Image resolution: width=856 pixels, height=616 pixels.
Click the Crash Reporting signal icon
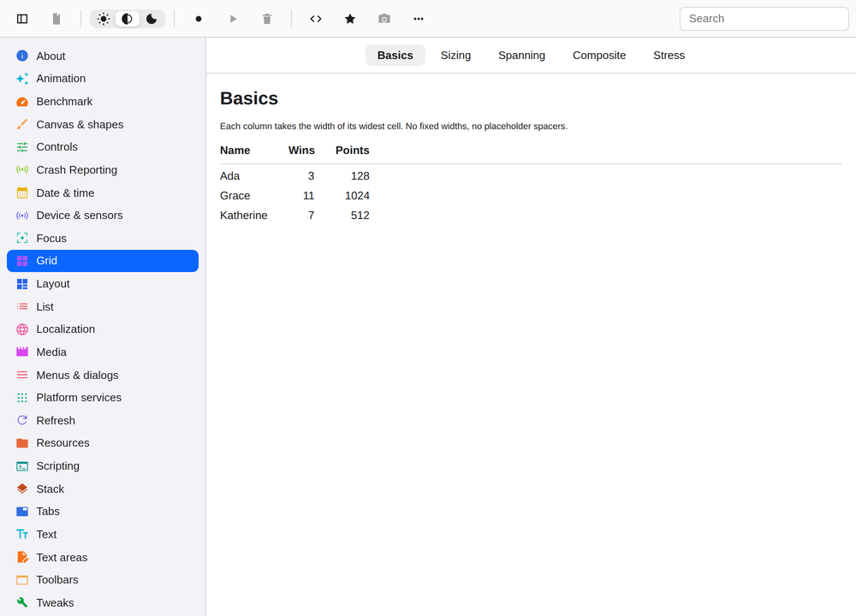(x=22, y=169)
